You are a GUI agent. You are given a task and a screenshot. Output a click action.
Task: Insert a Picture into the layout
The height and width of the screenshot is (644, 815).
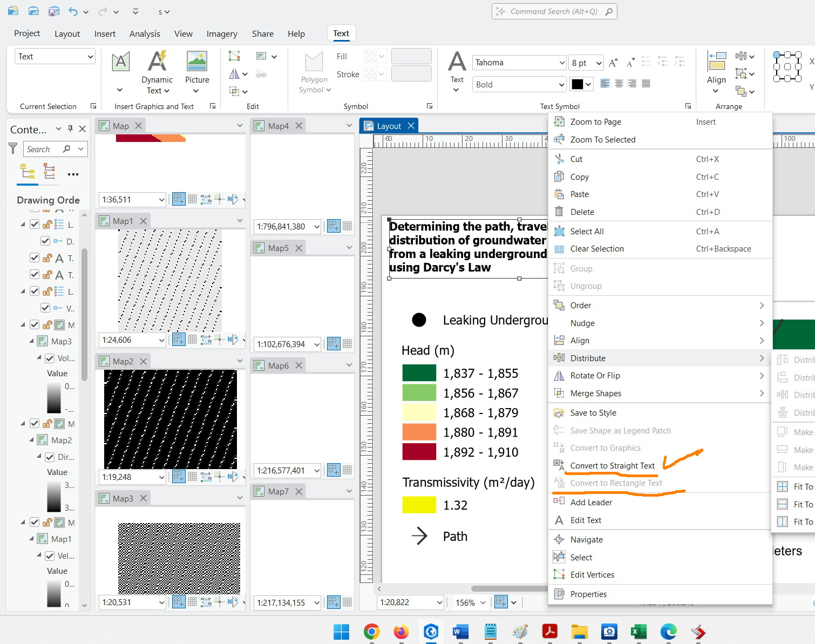coord(196,71)
